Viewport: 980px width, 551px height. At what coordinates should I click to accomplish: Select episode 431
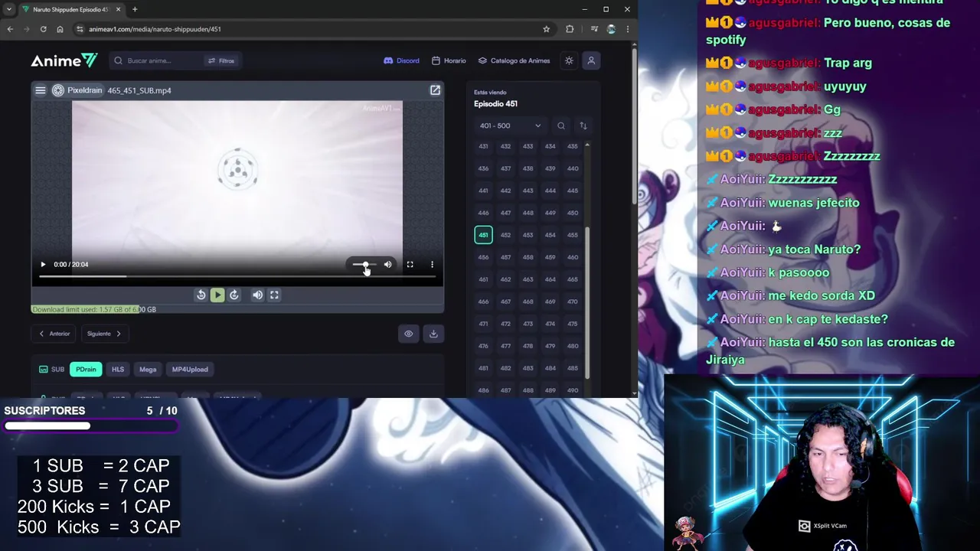(x=483, y=146)
